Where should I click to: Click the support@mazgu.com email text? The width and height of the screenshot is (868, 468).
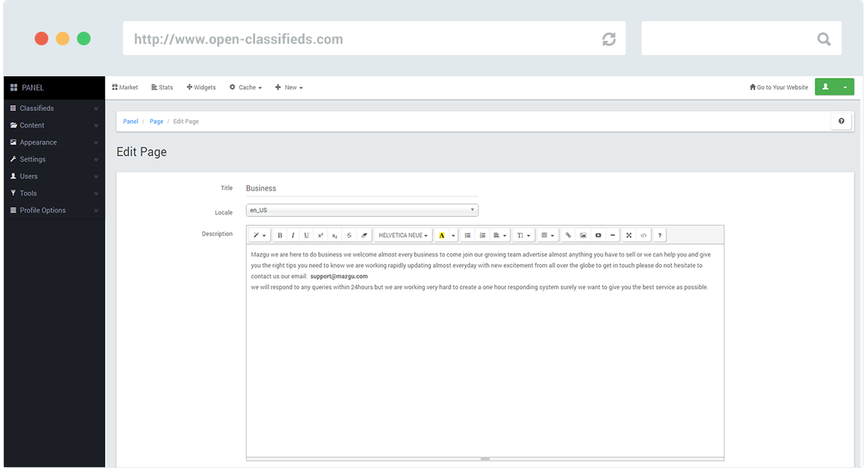point(339,276)
